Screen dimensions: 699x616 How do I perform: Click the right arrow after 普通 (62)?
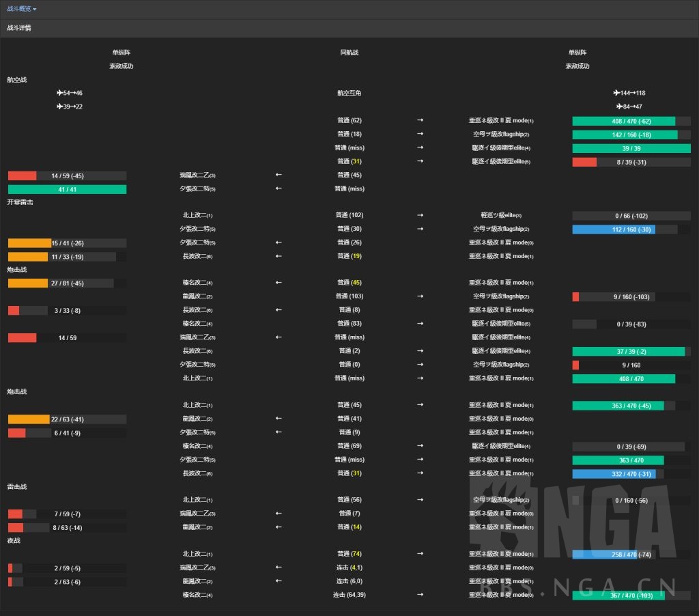point(420,120)
